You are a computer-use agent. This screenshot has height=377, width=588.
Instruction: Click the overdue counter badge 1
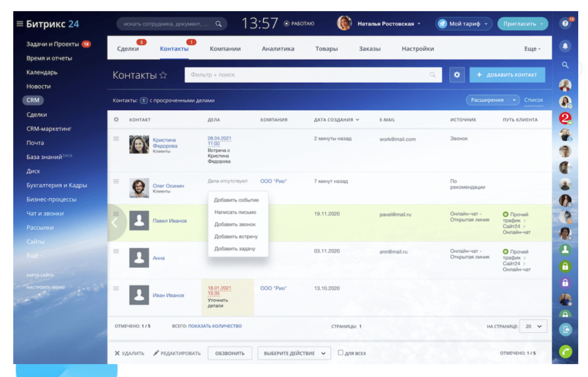(x=143, y=100)
